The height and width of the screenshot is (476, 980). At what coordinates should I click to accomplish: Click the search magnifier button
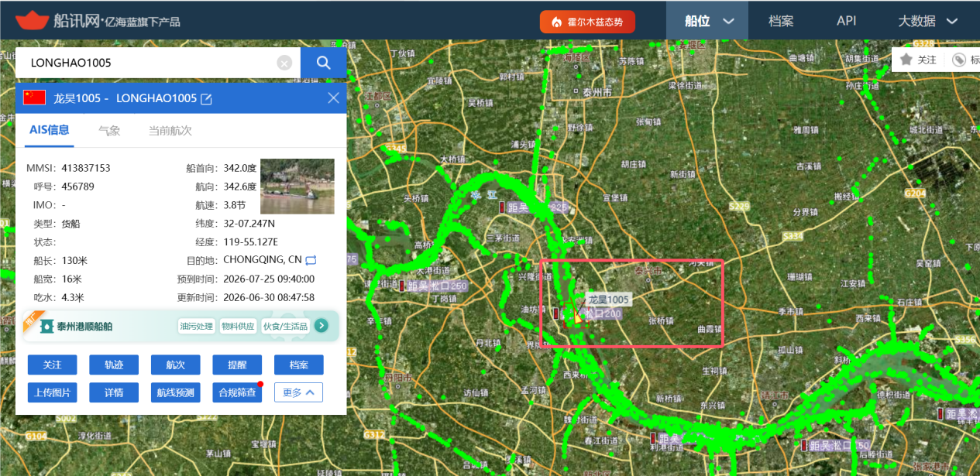pyautogui.click(x=323, y=63)
